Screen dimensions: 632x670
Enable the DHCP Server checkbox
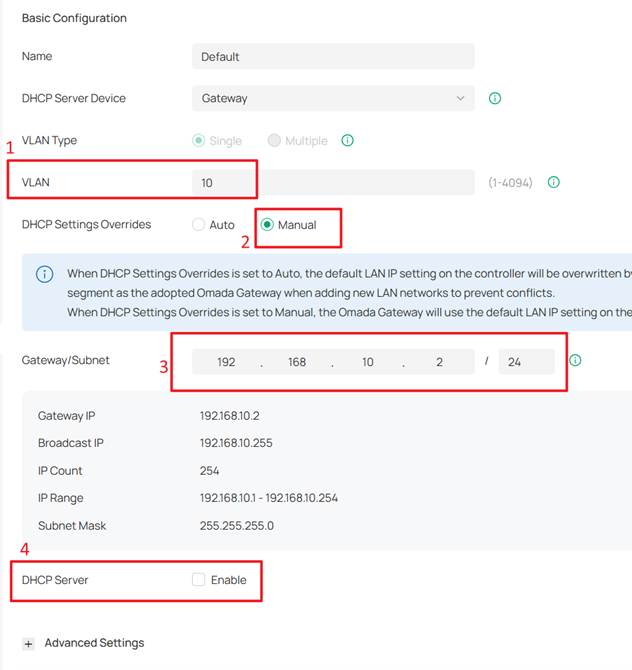tap(198, 579)
